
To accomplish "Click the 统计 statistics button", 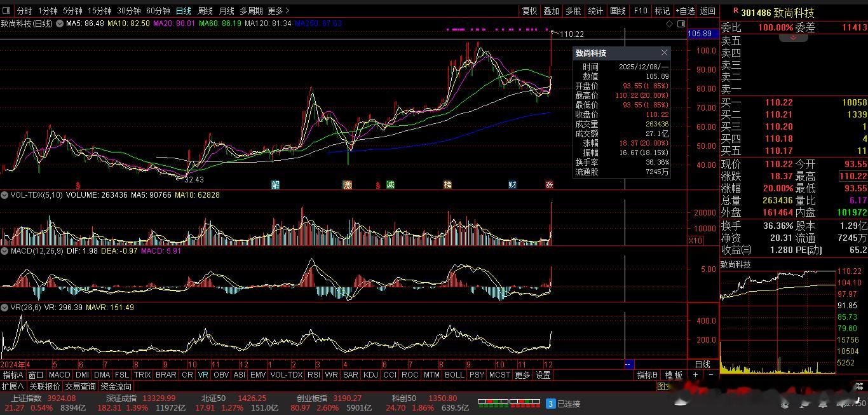I will click(x=595, y=11).
